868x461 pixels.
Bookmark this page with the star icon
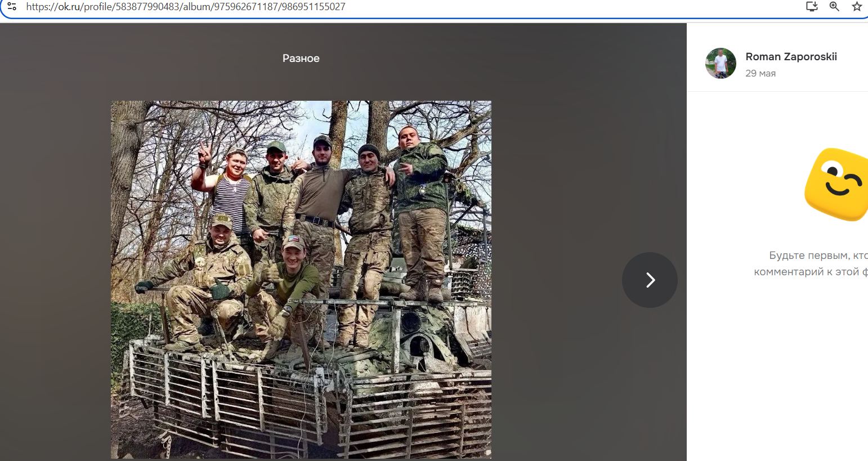(x=857, y=7)
